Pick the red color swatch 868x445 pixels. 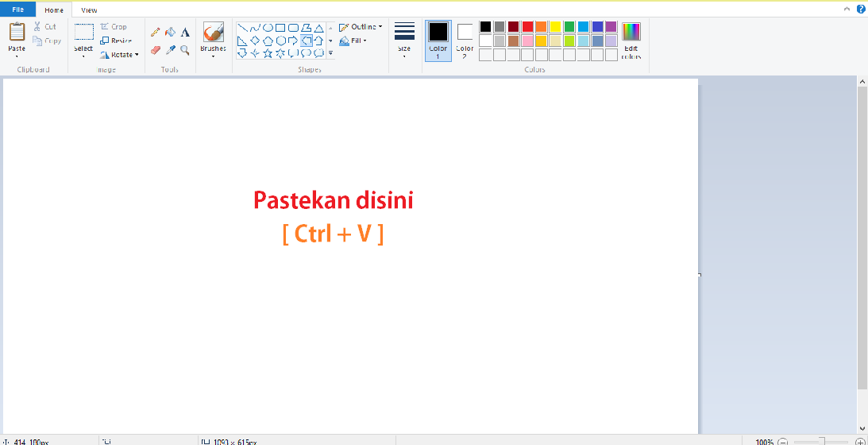527,26
